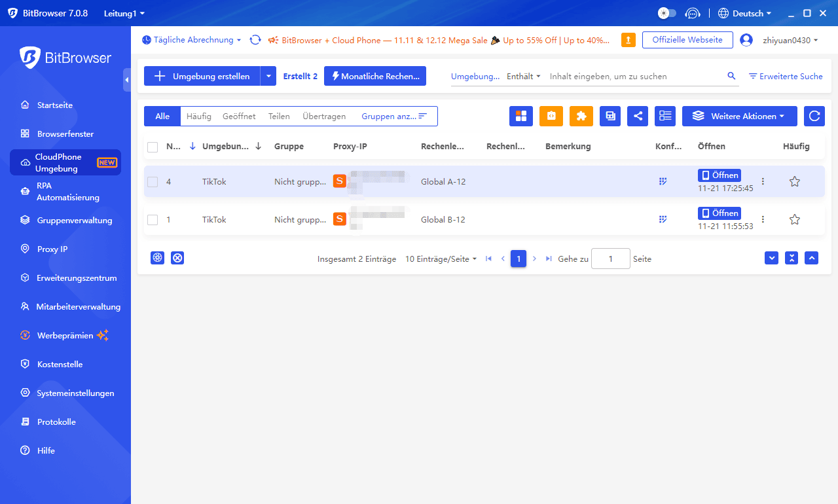The height and width of the screenshot is (504, 838).
Task: Expand the Weitere Aktionen dropdown
Action: click(x=739, y=116)
